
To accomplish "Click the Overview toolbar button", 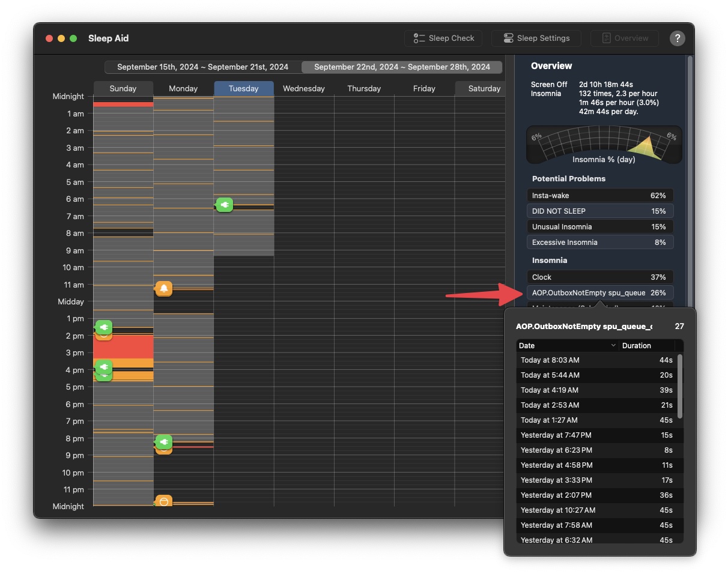I will click(625, 38).
